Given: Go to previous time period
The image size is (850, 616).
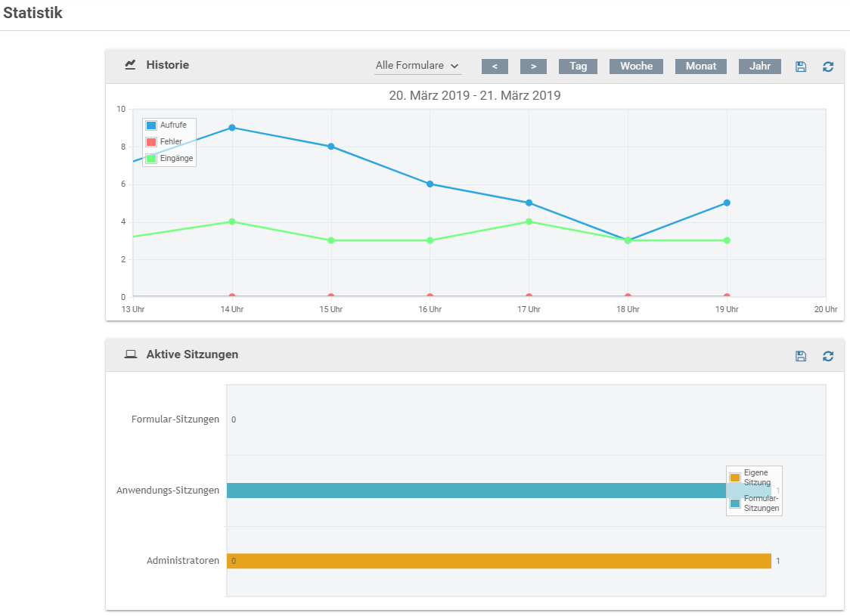Looking at the screenshot, I should 495,67.
